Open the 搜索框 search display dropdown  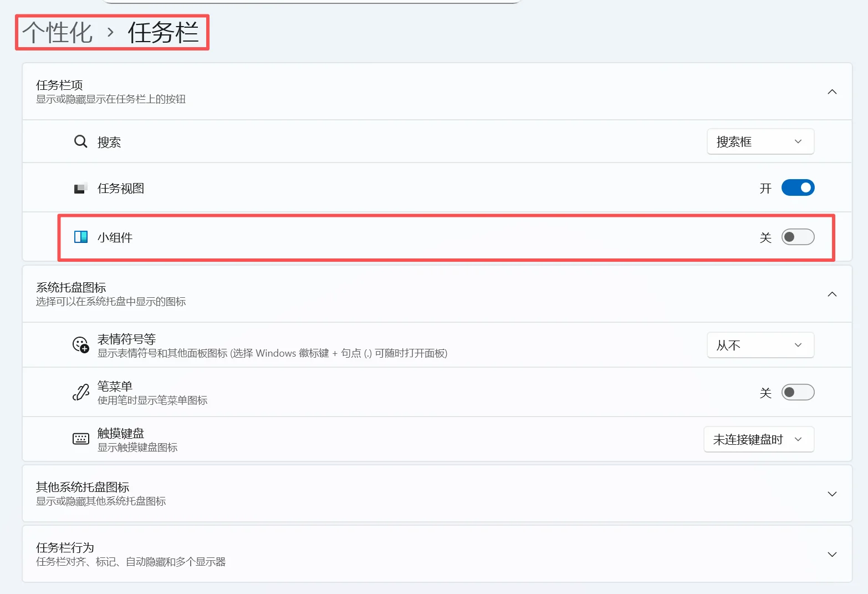pyautogui.click(x=760, y=141)
